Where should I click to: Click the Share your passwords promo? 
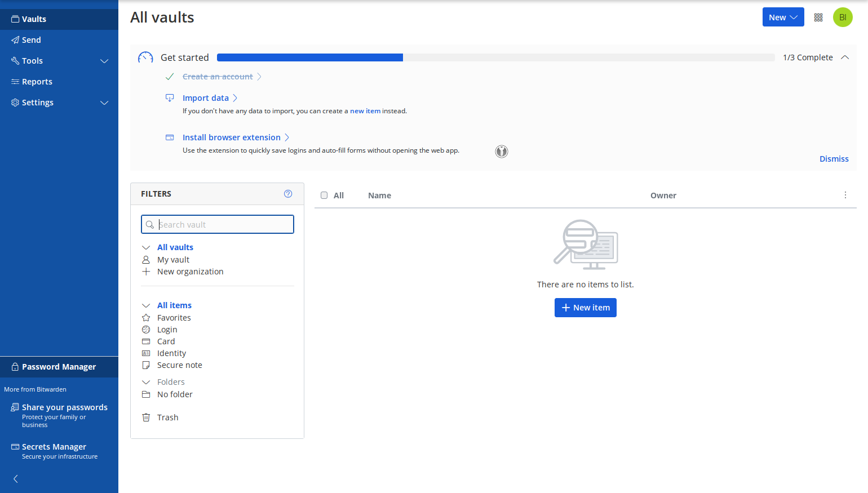tap(59, 415)
